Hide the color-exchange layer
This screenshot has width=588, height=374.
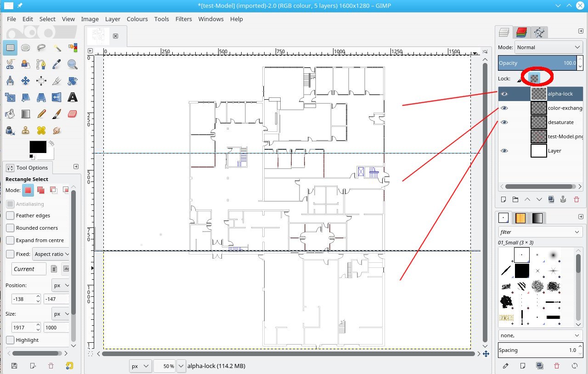(504, 108)
